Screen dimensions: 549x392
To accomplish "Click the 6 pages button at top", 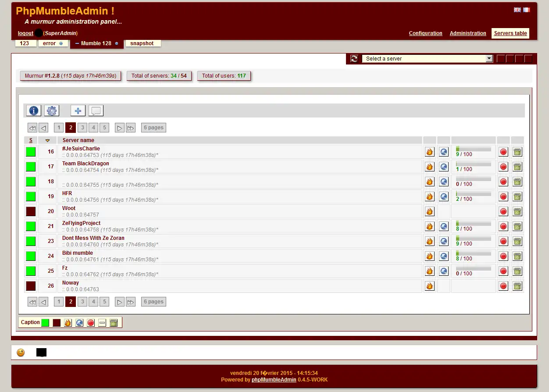I will click(x=153, y=128).
